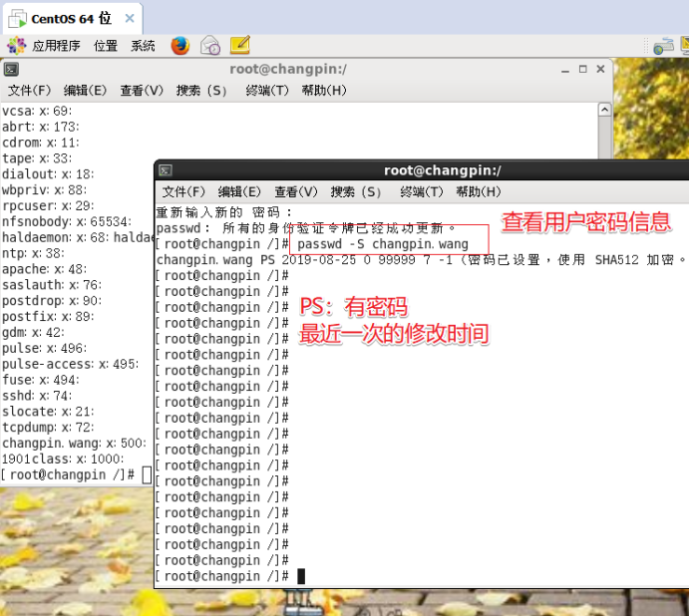The width and height of the screenshot is (690, 616).
Task: Click the line 'abrt:x:173:'
Action: [x=41, y=127]
